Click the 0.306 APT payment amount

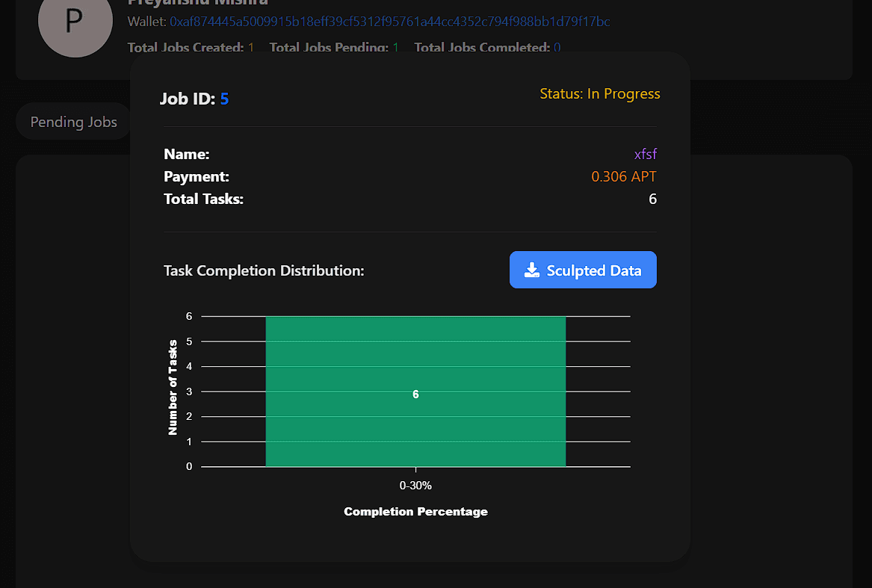(x=623, y=176)
